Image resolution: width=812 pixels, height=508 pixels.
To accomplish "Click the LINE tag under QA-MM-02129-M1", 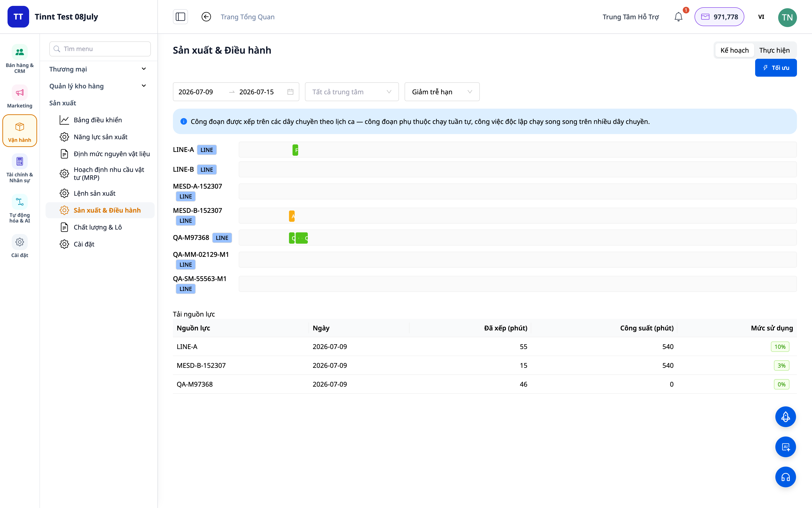I will [186, 265].
